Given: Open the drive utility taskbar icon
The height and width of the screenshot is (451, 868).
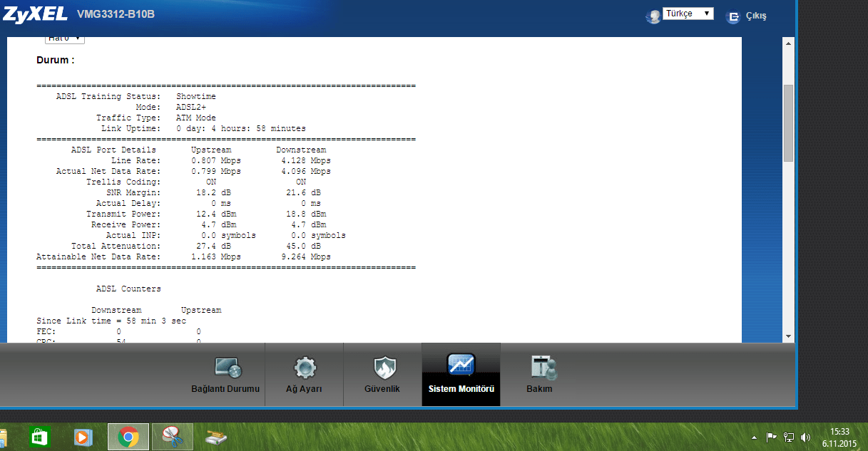Looking at the screenshot, I should [x=216, y=437].
